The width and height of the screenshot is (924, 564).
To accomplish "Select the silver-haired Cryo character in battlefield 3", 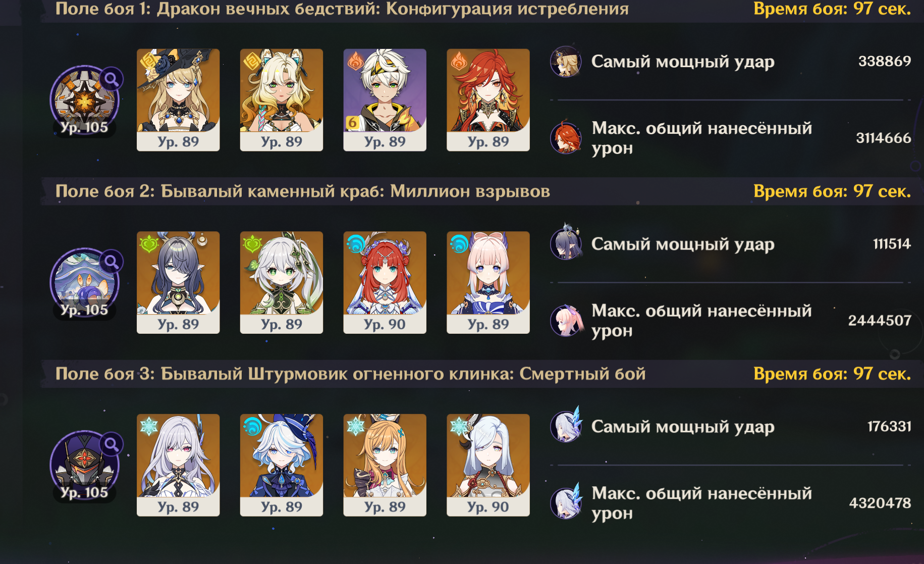I will tap(178, 465).
